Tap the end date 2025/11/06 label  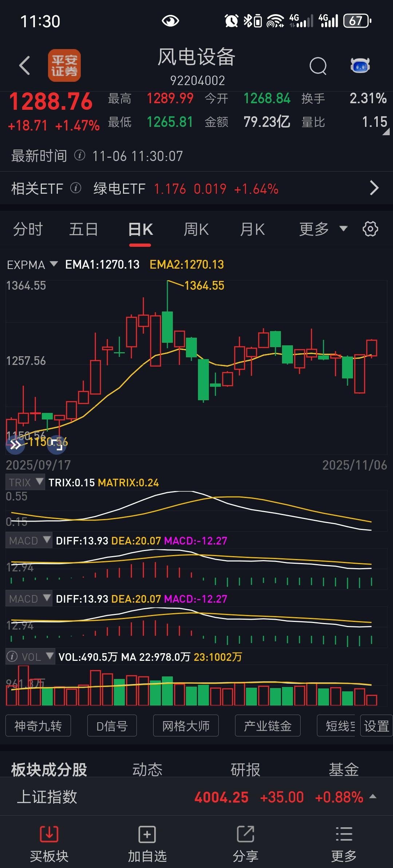[x=355, y=465]
